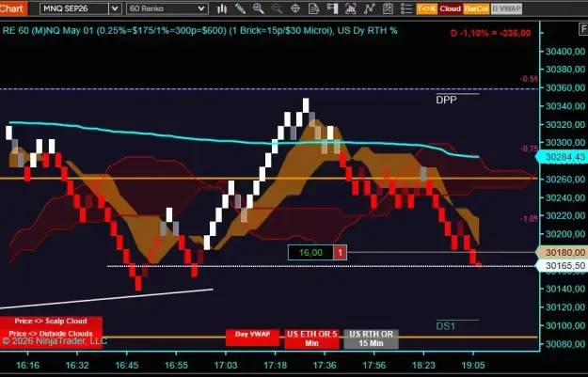Screen dimensions: 588x377
Task: Click the 16,00 order marker
Action: pyautogui.click(x=317, y=253)
